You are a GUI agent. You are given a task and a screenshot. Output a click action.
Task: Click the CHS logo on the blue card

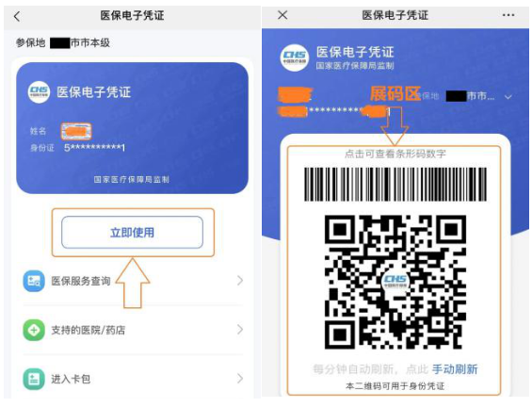39,91
